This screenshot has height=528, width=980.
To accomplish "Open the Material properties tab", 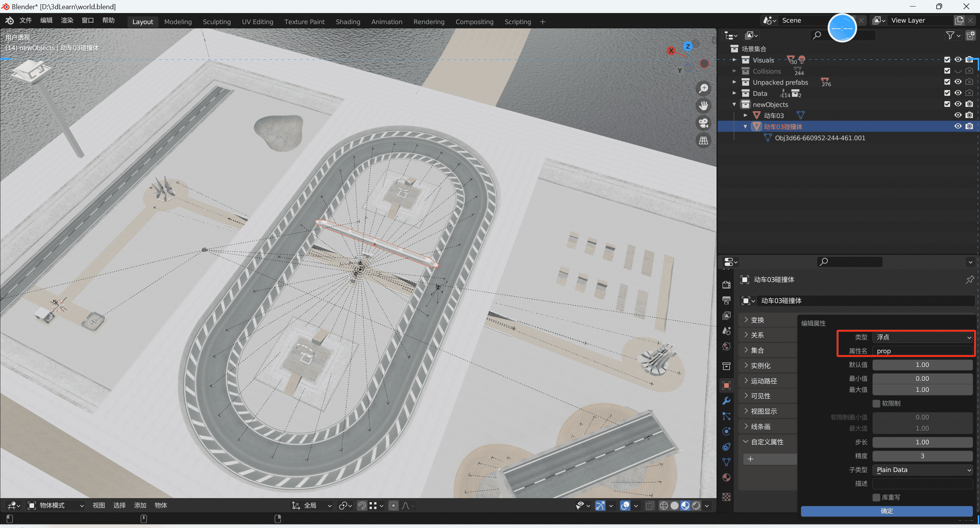I will click(x=726, y=477).
